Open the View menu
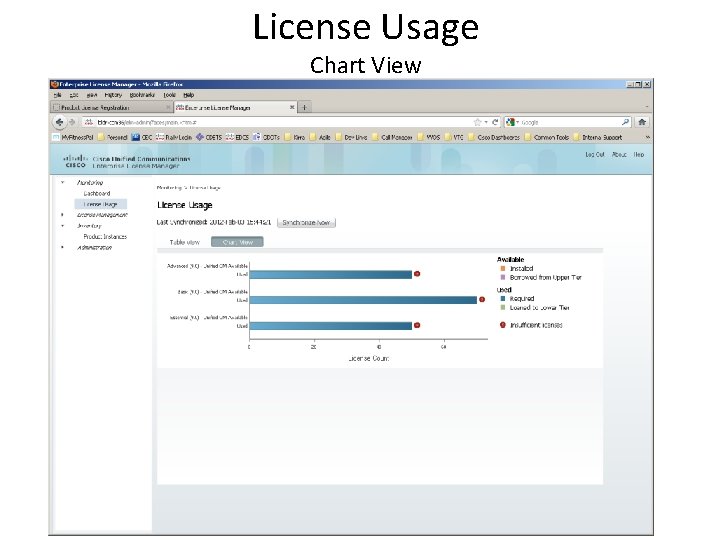Image resolution: width=720 pixels, height=540 pixels. [x=92, y=95]
